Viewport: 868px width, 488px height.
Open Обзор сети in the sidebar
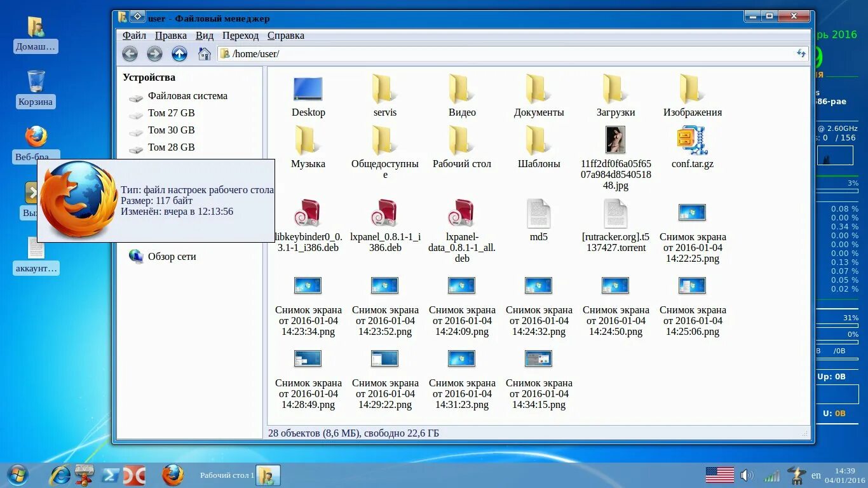(162, 257)
